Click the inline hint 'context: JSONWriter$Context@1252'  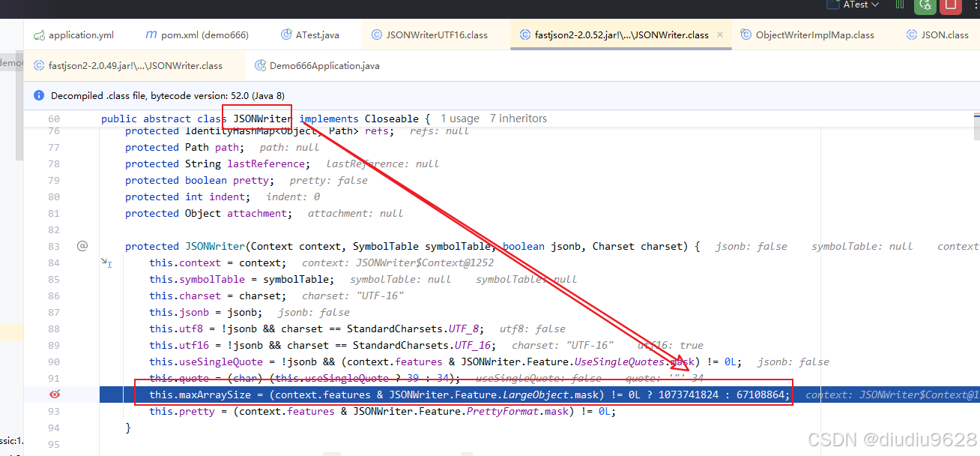click(x=398, y=262)
